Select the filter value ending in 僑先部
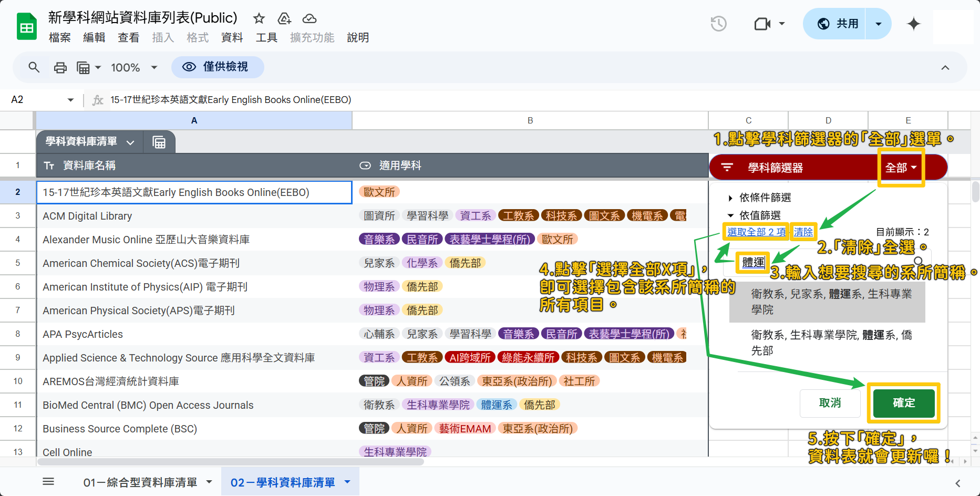 pos(827,343)
